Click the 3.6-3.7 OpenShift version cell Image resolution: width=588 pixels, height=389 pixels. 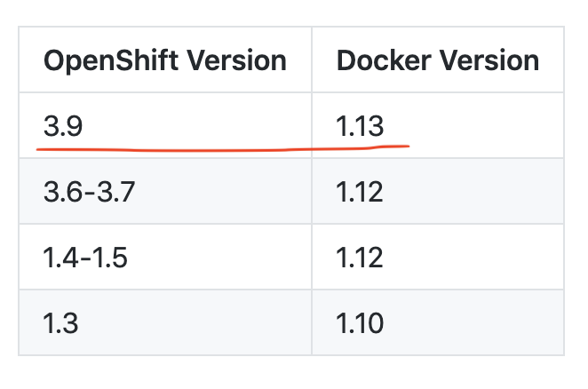coord(88,192)
